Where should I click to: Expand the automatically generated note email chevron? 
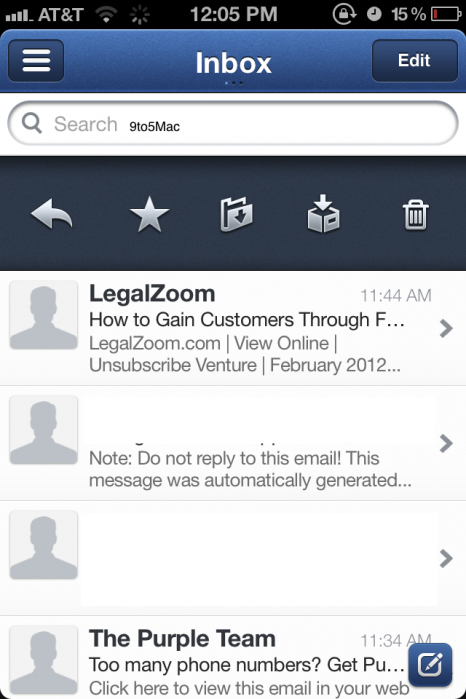[446, 444]
